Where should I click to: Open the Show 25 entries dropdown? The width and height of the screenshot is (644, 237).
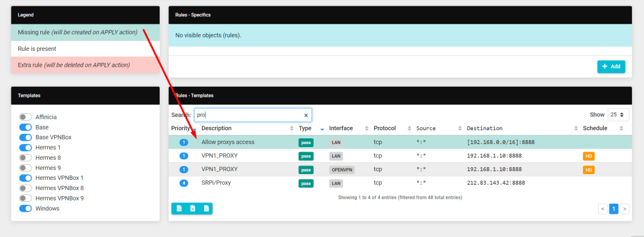coord(618,114)
